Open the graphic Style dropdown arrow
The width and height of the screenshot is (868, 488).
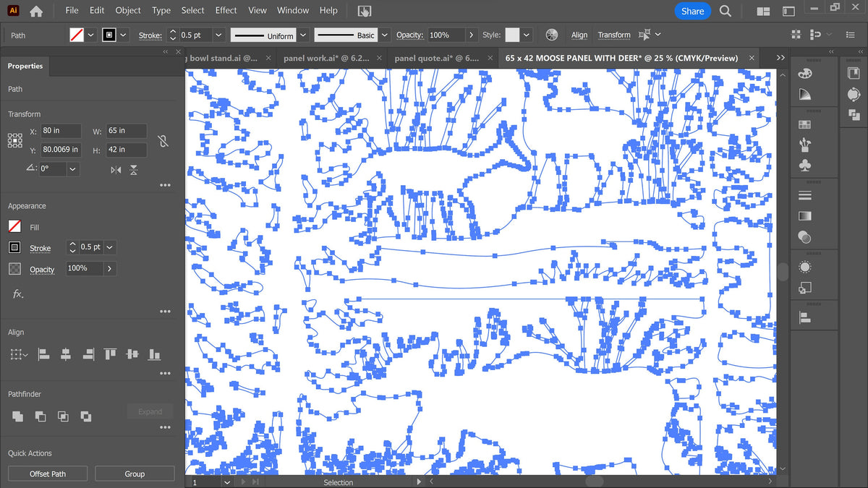[526, 35]
